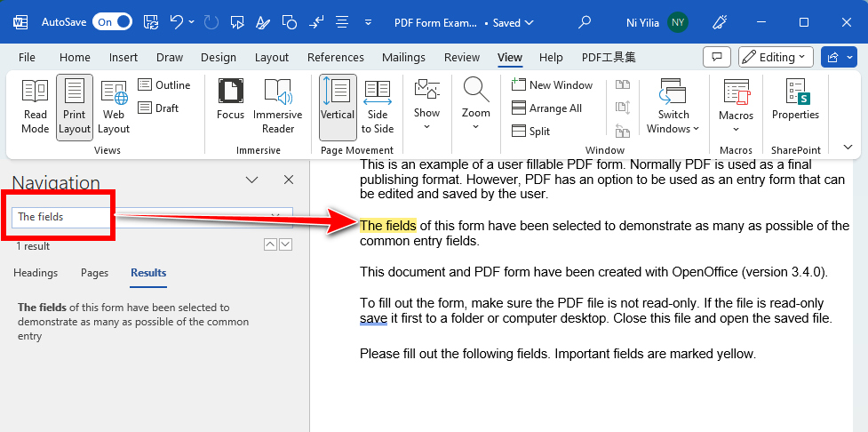Switch to the Headings tab in Navigation
868x432 pixels.
pyautogui.click(x=36, y=273)
